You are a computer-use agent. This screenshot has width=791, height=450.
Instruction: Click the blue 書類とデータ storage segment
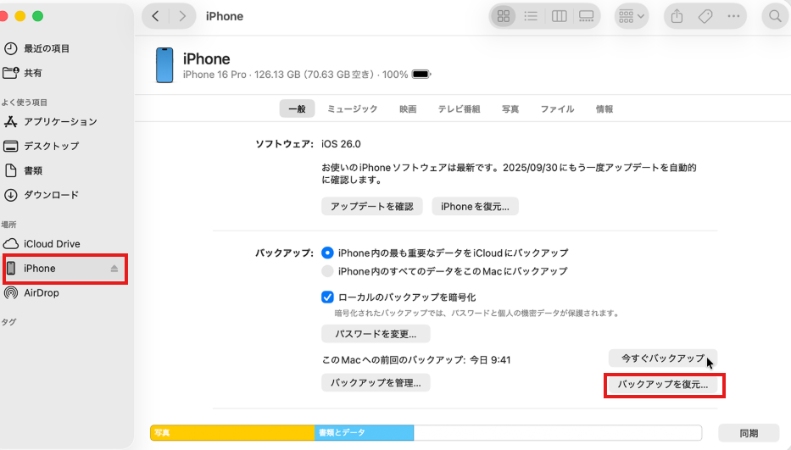point(364,433)
